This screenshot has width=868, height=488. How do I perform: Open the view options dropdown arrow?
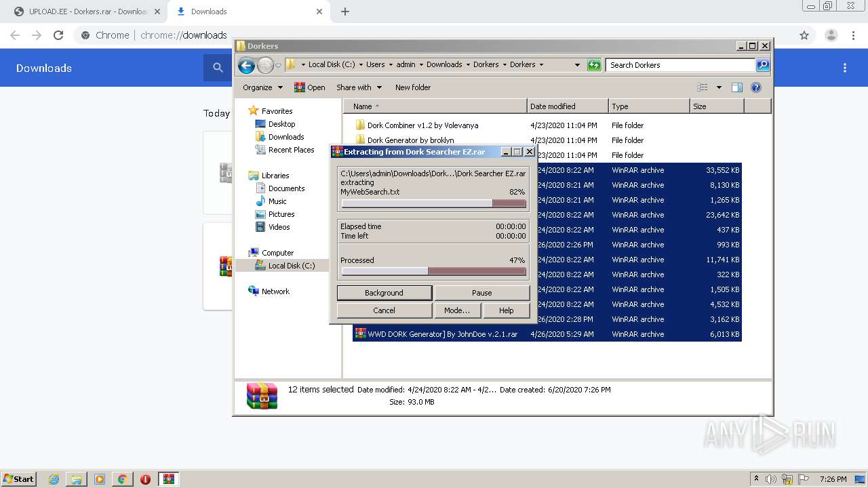[x=719, y=87]
